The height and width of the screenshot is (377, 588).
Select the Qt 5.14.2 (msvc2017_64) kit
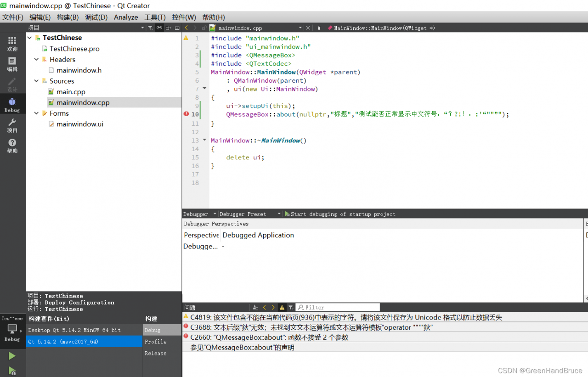pos(84,342)
